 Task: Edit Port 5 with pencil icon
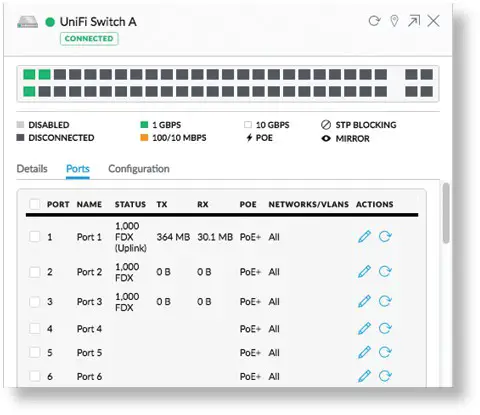click(364, 352)
